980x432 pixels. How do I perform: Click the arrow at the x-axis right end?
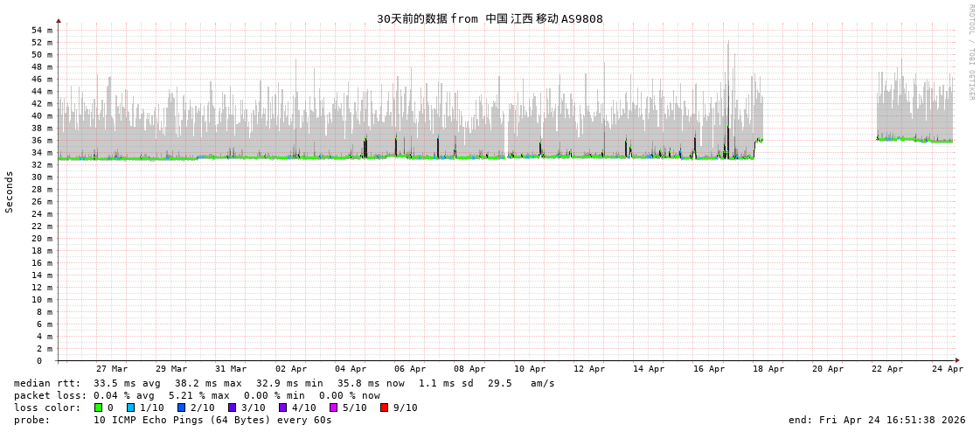pyautogui.click(x=957, y=360)
